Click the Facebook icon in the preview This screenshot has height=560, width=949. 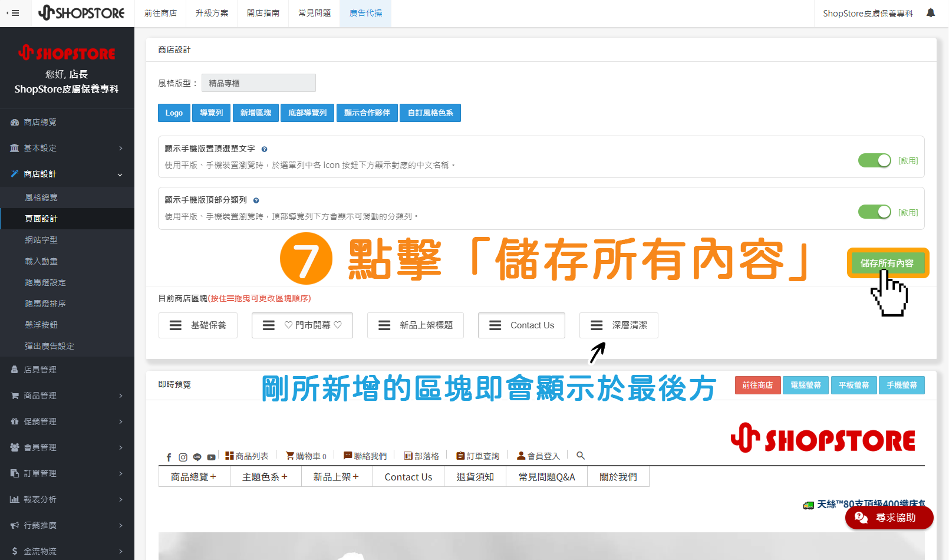169,457
